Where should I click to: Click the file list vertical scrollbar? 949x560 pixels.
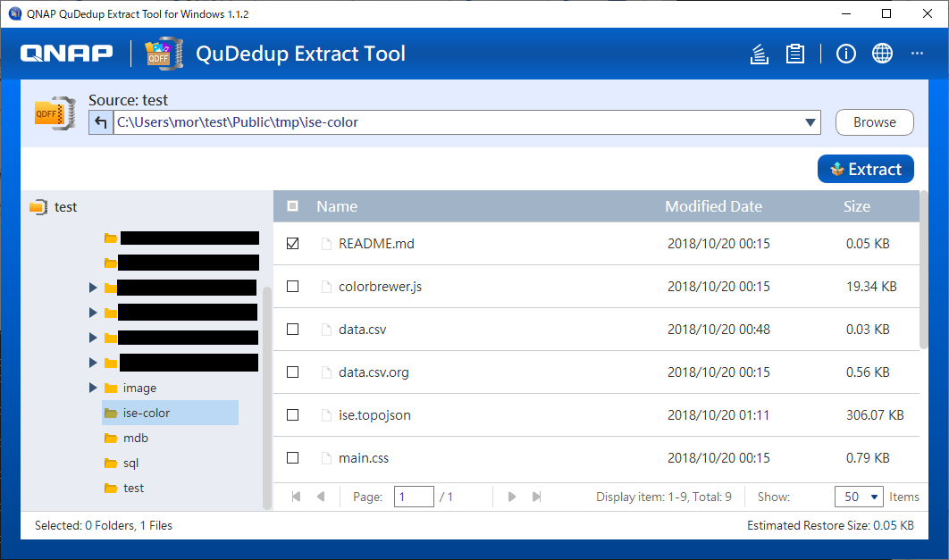(x=924, y=270)
